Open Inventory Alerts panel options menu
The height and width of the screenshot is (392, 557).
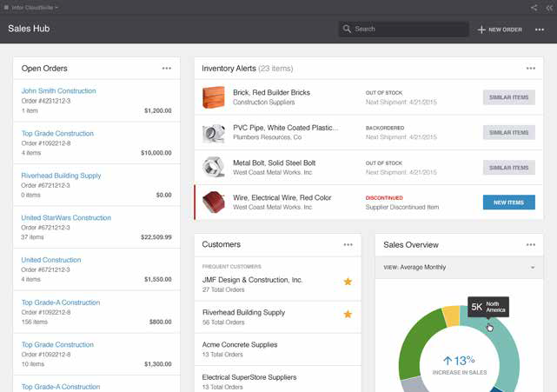(x=531, y=69)
